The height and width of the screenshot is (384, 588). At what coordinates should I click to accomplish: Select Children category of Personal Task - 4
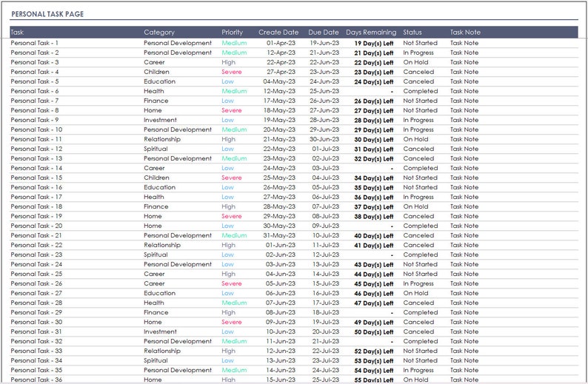coord(156,72)
